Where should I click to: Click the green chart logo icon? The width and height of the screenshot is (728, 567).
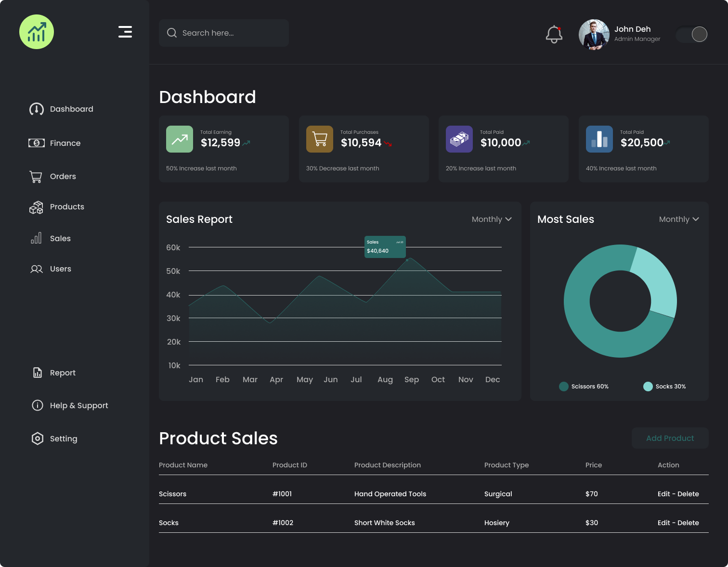click(37, 32)
